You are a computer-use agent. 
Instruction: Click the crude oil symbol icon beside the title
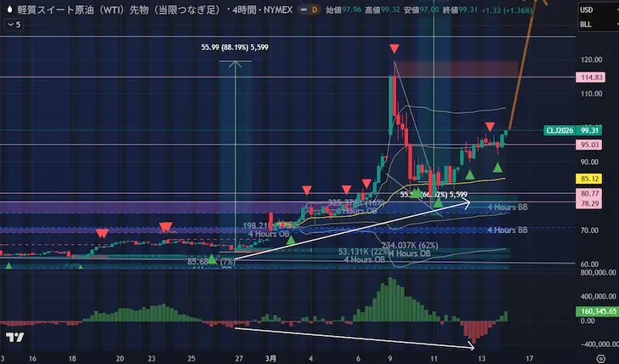click(9, 9)
